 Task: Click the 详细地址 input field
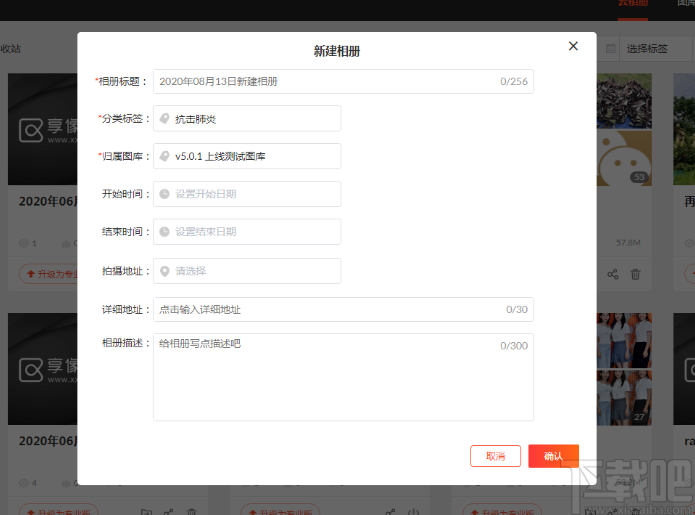[343, 309]
